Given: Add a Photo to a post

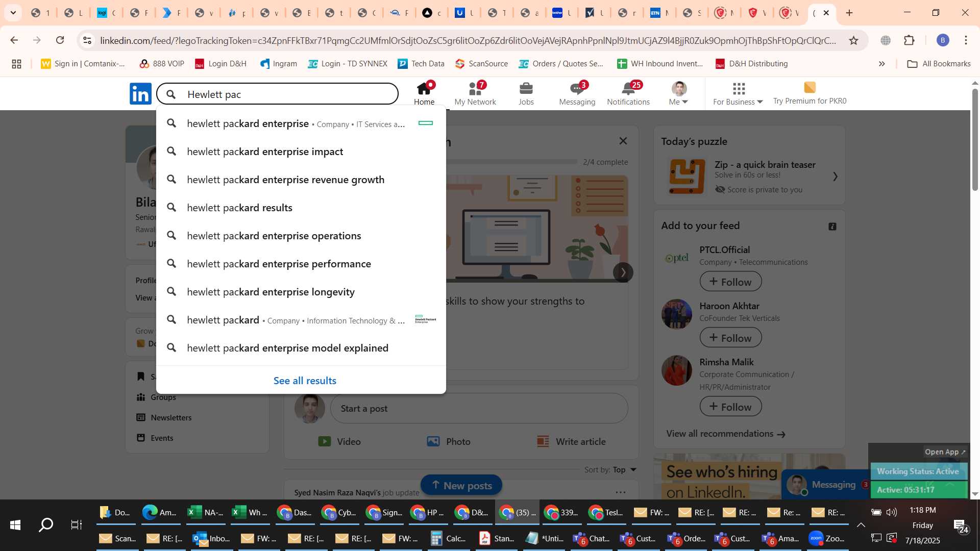Looking at the screenshot, I should 449,441.
